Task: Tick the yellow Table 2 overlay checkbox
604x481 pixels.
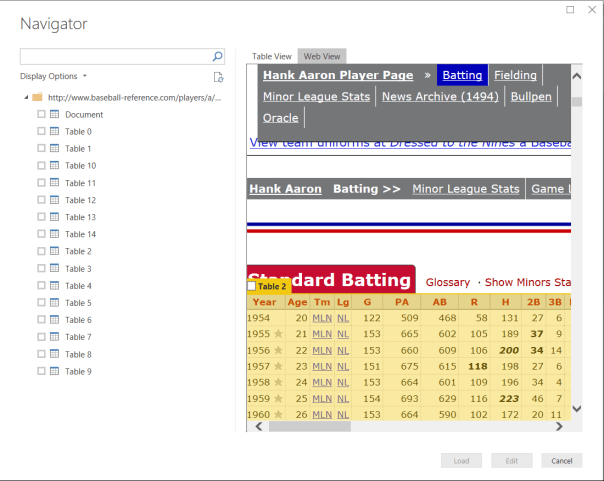Action: [252, 286]
